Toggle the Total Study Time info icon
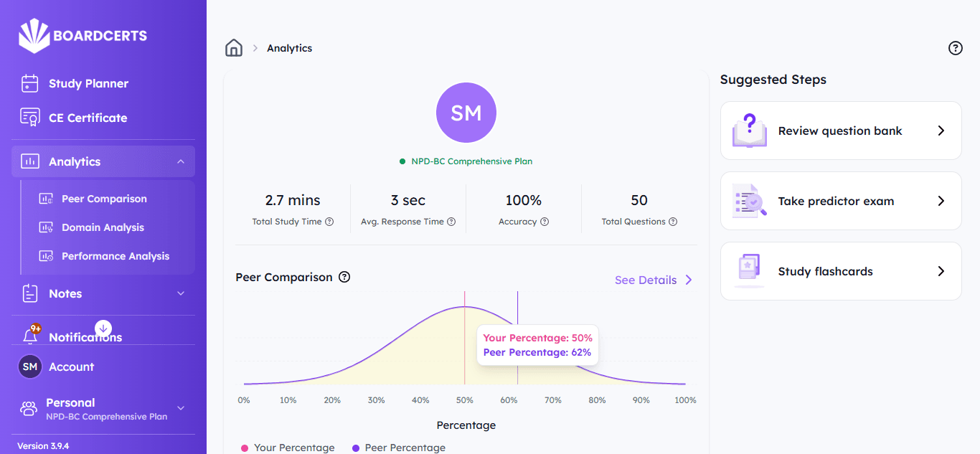 click(x=329, y=222)
